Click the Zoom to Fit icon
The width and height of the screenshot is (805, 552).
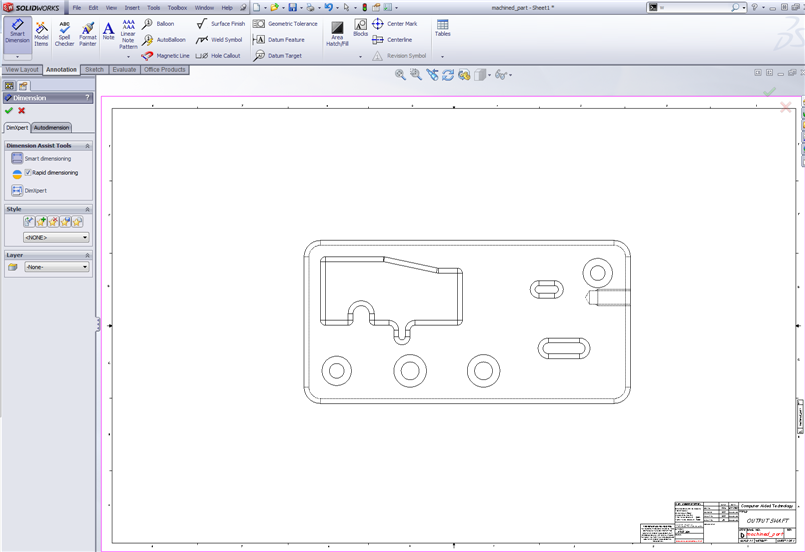pyautogui.click(x=400, y=75)
